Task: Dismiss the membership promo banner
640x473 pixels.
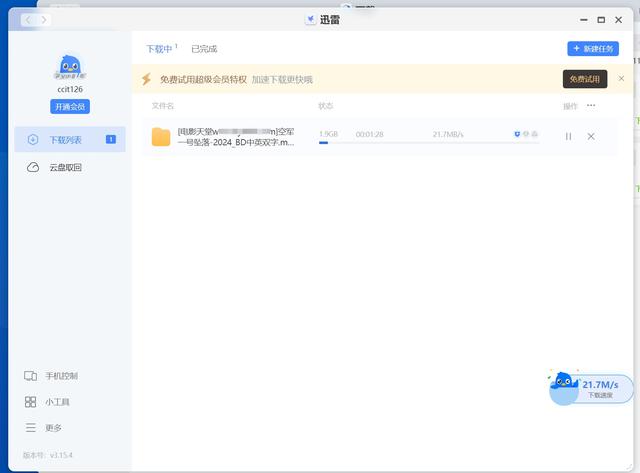Action: 621,78
